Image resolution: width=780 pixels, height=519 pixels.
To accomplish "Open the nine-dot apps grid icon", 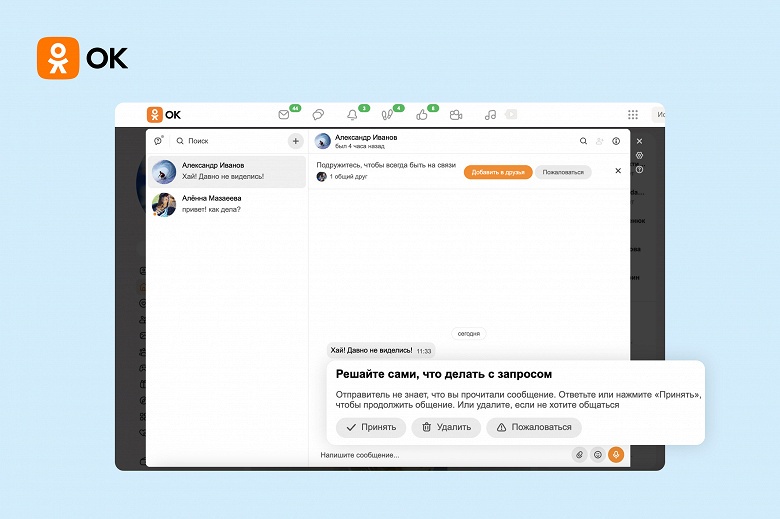I will point(633,115).
